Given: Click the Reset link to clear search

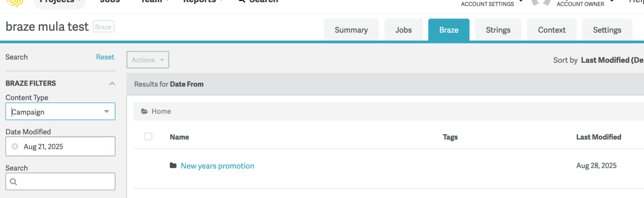Looking at the screenshot, I should point(105,57).
